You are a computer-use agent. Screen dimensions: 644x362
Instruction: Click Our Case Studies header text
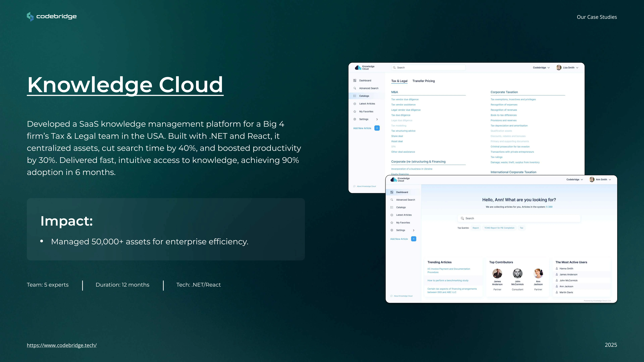[597, 17]
